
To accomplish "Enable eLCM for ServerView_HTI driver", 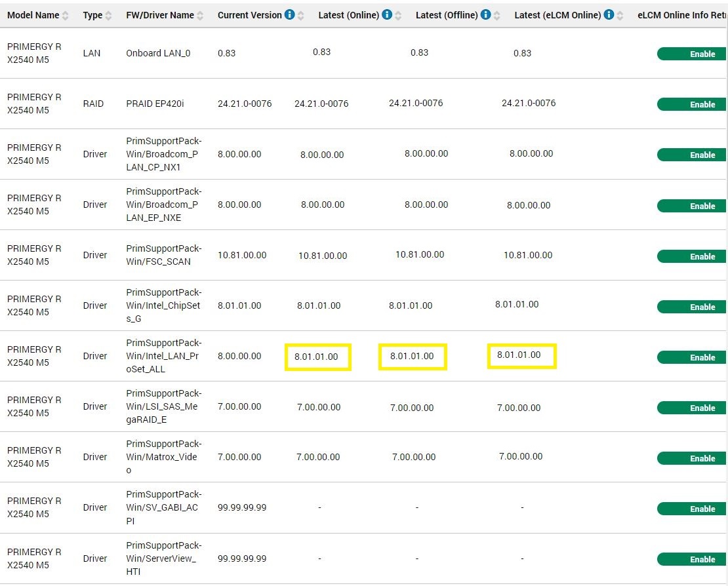I will click(692, 560).
